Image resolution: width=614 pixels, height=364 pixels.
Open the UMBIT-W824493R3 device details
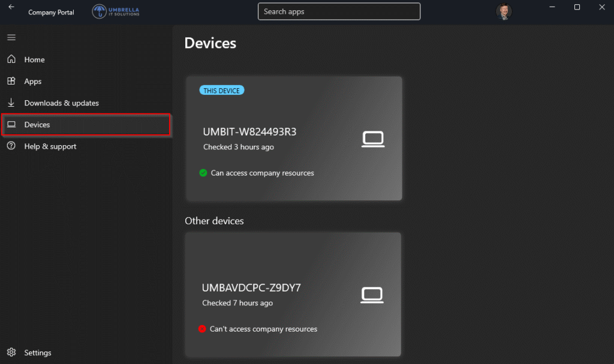(x=249, y=132)
